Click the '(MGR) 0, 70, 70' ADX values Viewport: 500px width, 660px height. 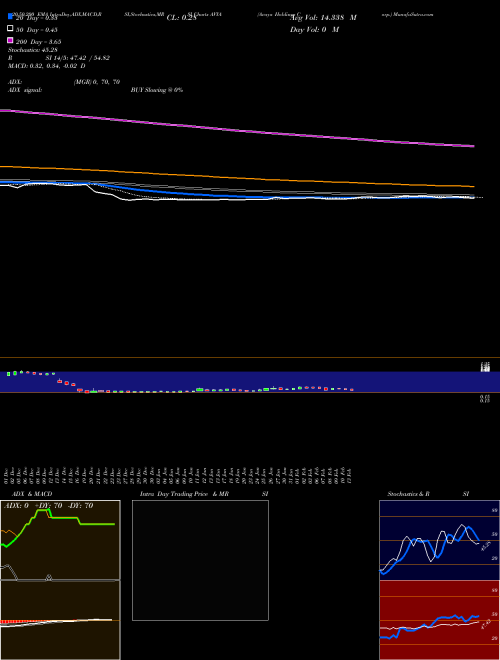pyautogui.click(x=97, y=82)
